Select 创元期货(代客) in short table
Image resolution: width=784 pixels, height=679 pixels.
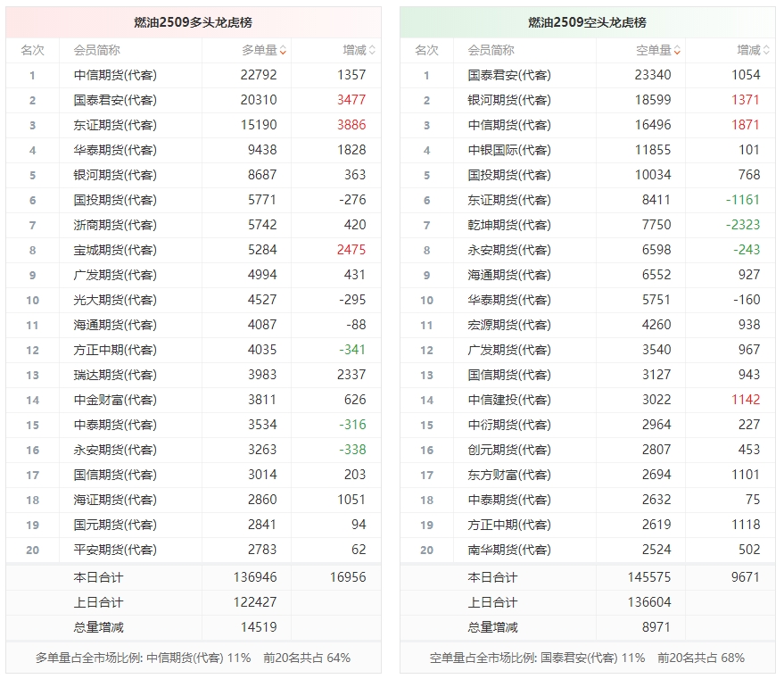pos(509,450)
